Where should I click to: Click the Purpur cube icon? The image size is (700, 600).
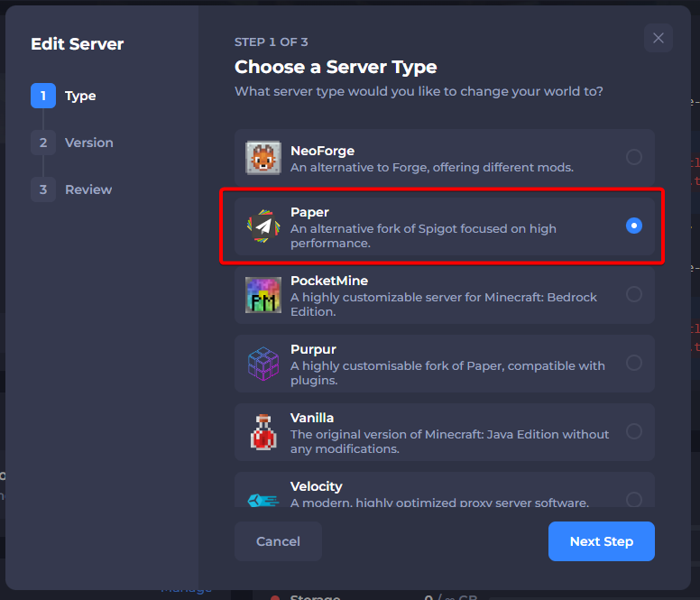coord(262,364)
